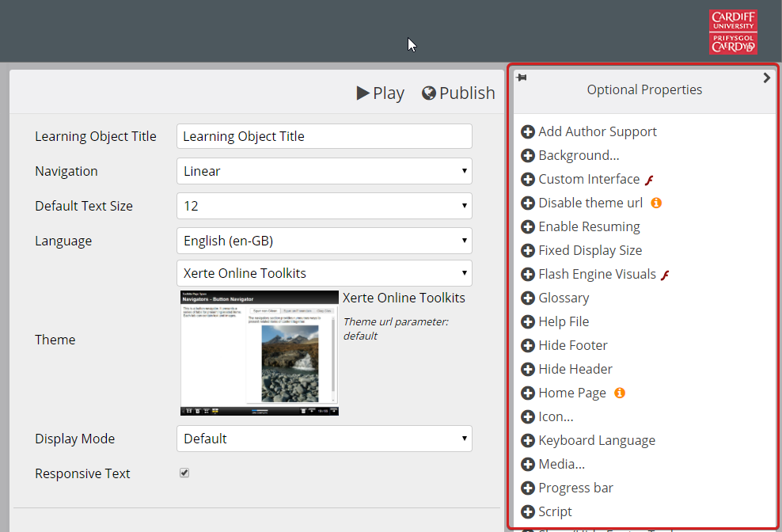This screenshot has width=782, height=532.
Task: Click the Optional Properties heading text
Action: [x=644, y=89]
